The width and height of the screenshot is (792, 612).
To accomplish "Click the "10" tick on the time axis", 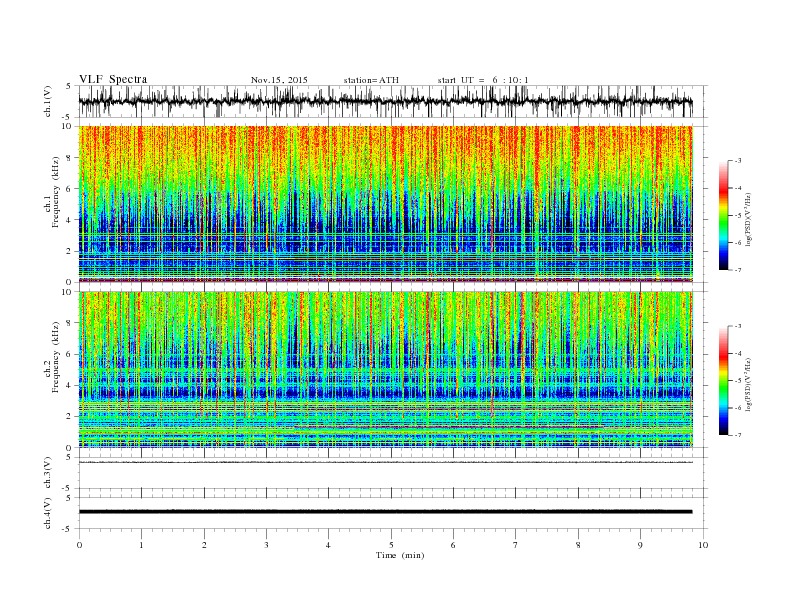I will [x=703, y=545].
